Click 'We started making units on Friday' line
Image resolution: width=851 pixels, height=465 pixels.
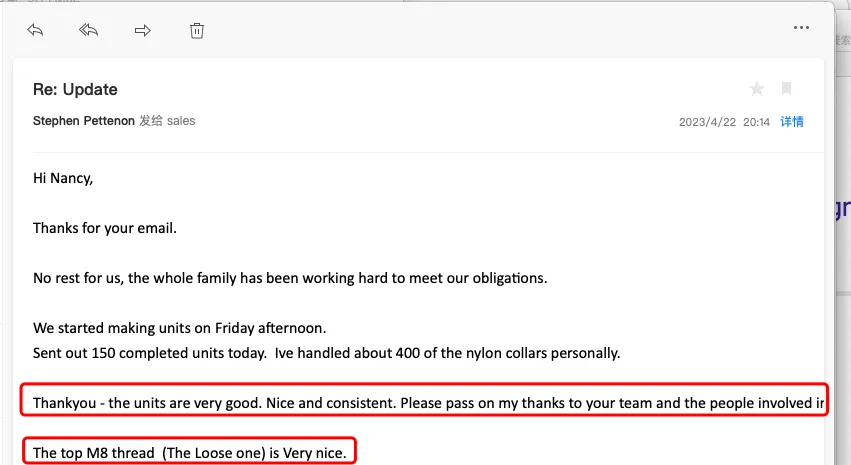[180, 328]
